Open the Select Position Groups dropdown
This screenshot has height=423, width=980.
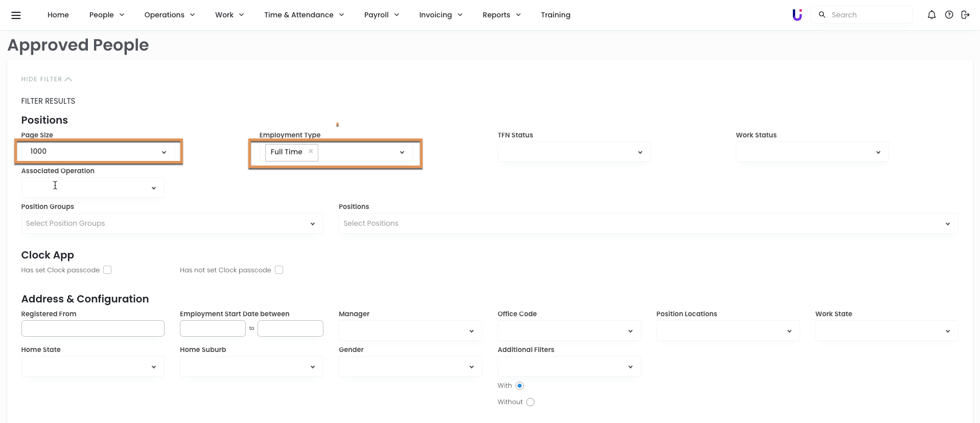[172, 224]
